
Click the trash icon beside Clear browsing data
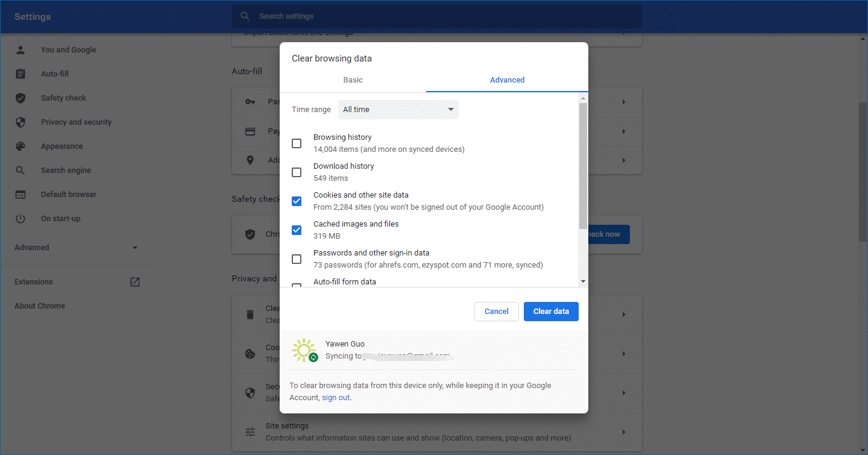tap(250, 314)
